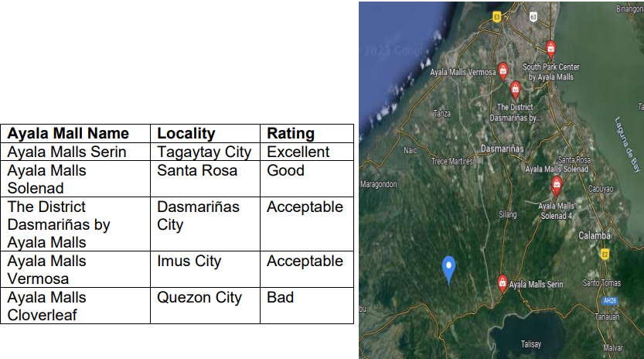The height and width of the screenshot is (359, 644).
Task: Select the 'Locality' header cell
Action: pyautogui.click(x=206, y=133)
